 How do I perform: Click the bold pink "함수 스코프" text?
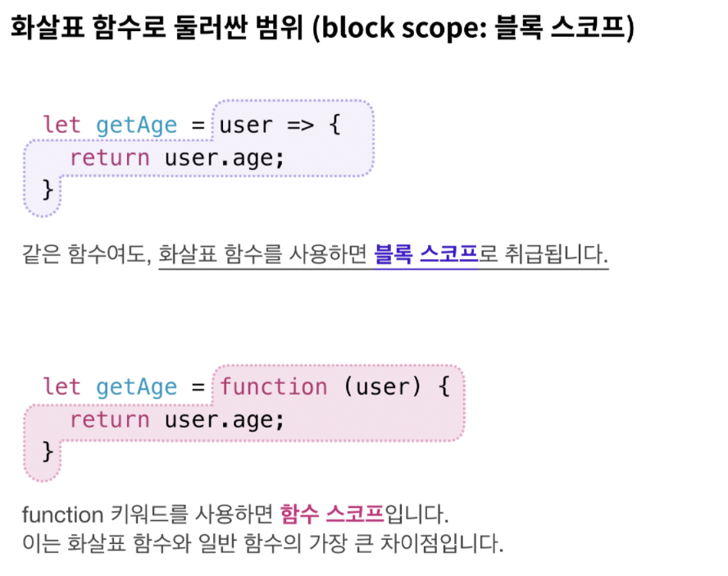pos(331,515)
